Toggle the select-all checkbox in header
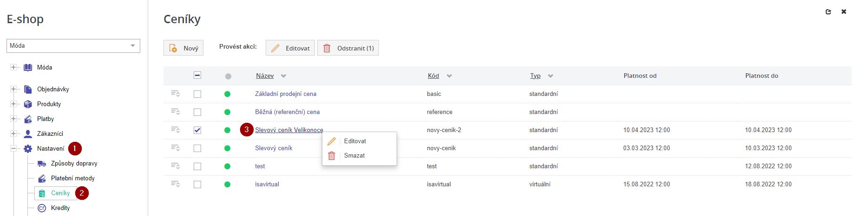 (197, 76)
